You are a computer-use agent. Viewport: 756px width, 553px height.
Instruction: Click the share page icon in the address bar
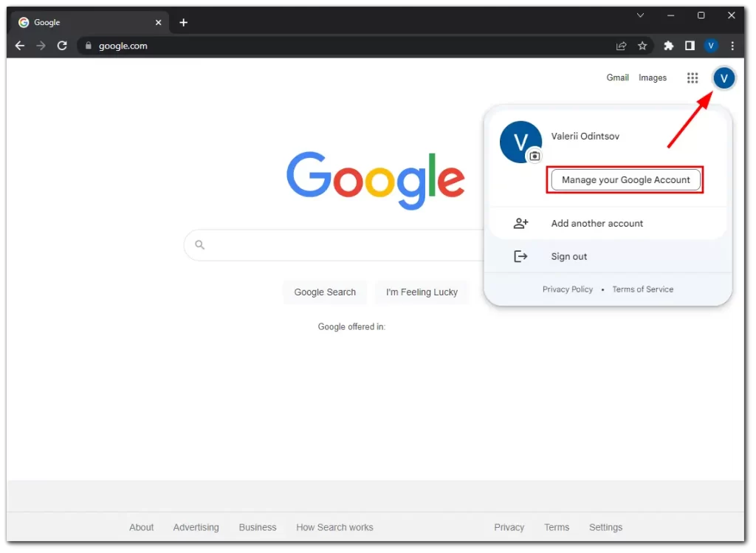[622, 46]
